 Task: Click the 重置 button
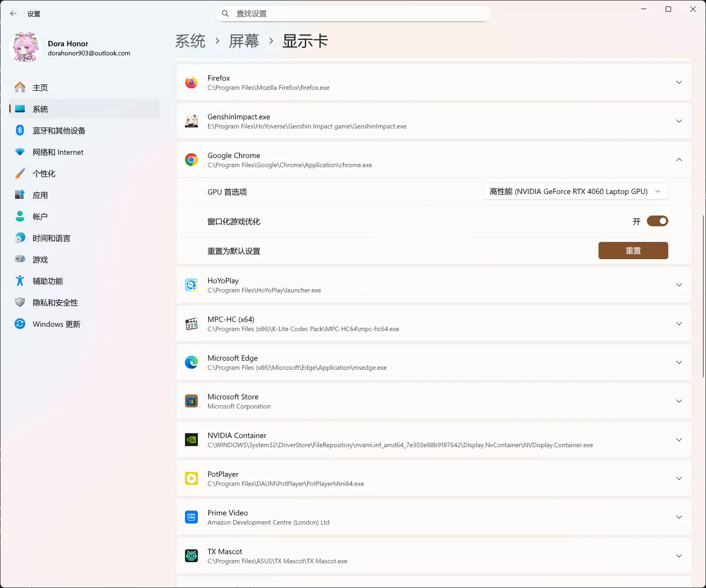coord(633,250)
